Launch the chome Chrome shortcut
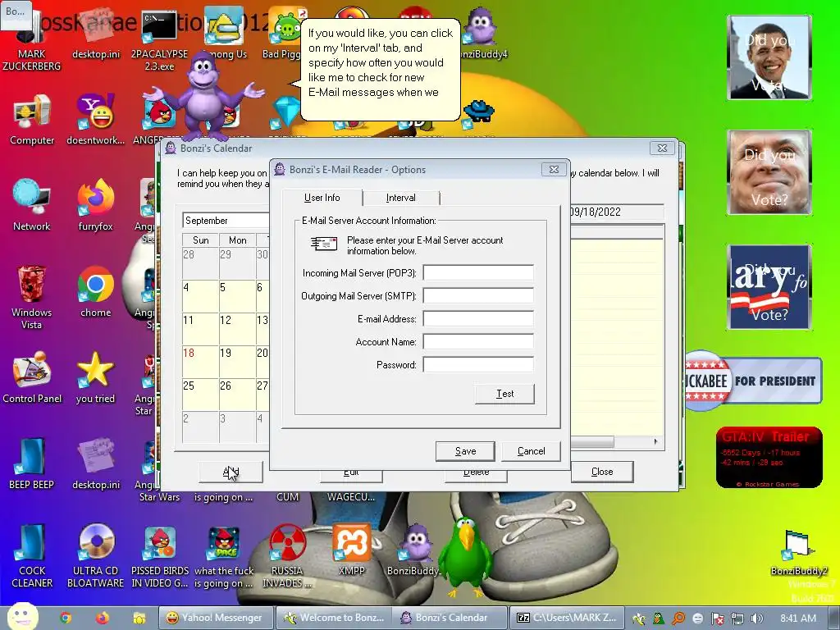The image size is (840, 630). pyautogui.click(x=95, y=292)
